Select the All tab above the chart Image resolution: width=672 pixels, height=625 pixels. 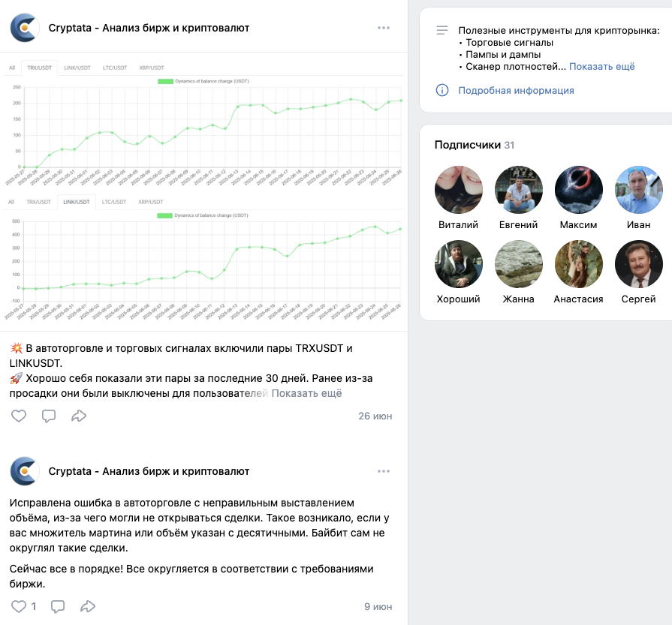coord(11,67)
